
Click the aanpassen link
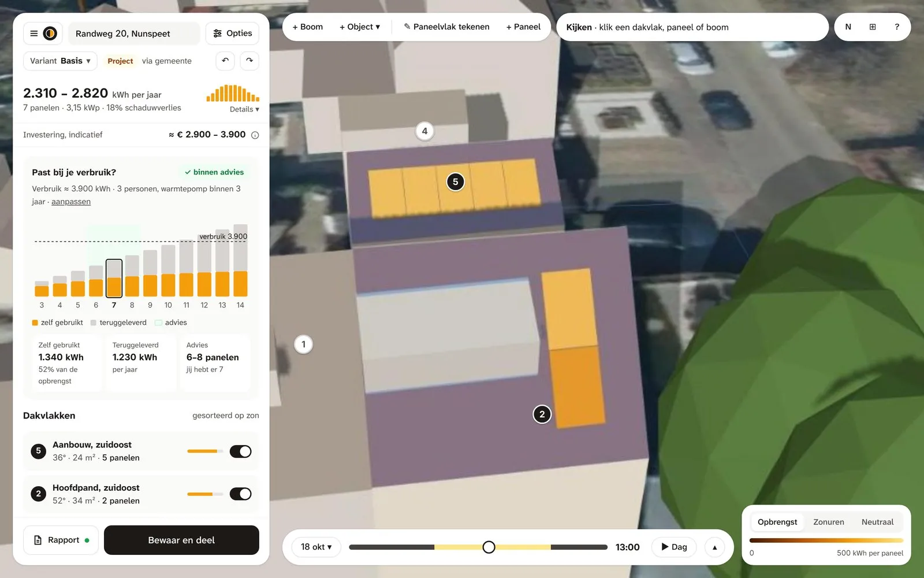point(71,202)
